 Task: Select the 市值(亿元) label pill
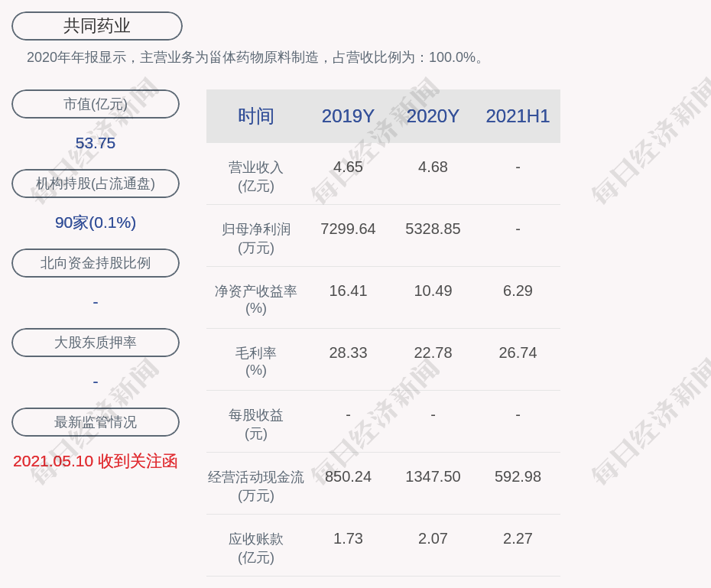[x=96, y=104]
